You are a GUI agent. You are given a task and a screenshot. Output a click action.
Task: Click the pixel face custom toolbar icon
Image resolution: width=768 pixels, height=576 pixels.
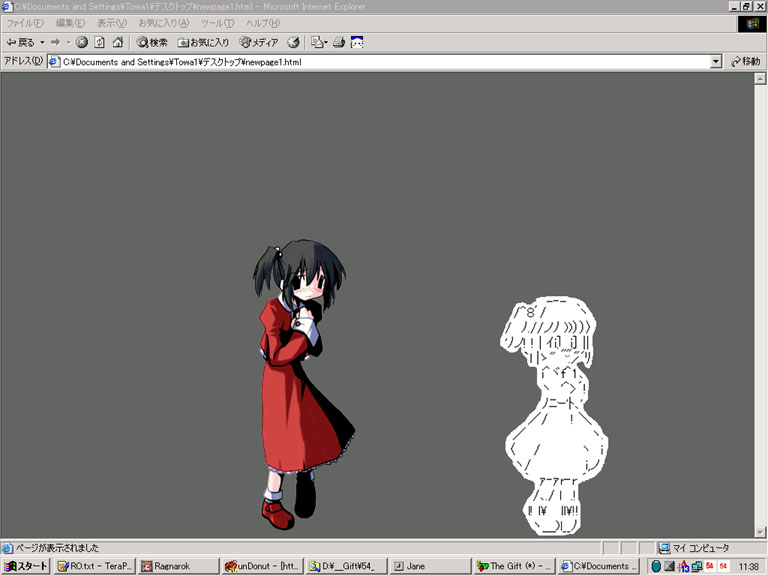[357, 43]
